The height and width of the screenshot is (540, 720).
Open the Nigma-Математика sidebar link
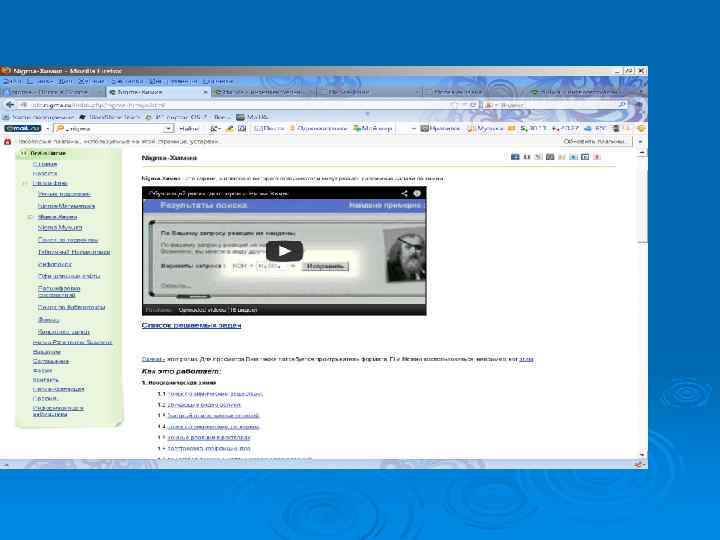[x=67, y=206]
